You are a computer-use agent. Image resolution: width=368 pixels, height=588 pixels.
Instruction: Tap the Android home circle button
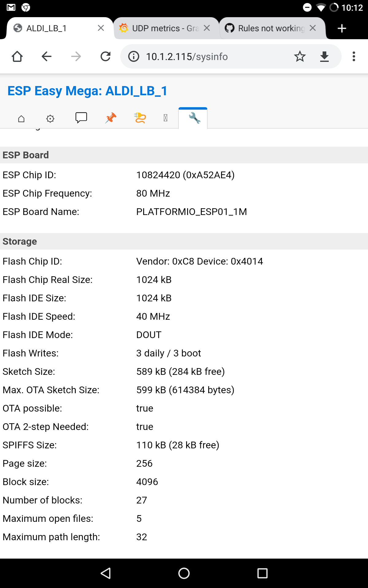click(184, 573)
